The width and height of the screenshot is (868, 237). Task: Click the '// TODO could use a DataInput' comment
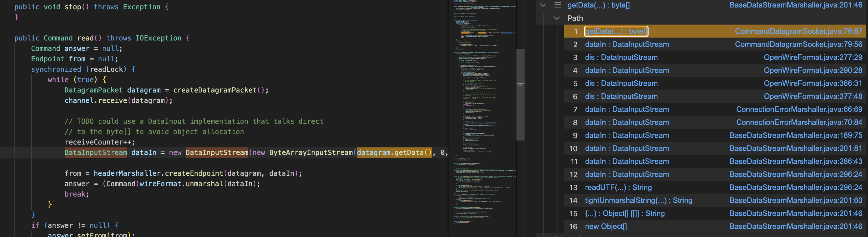tap(194, 121)
